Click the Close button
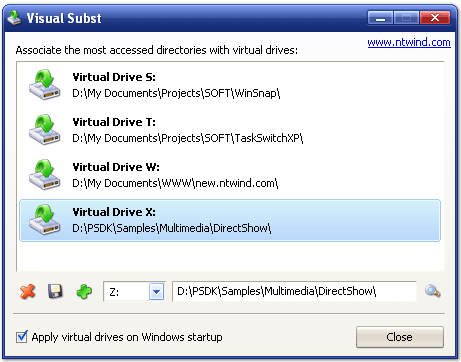 click(400, 337)
